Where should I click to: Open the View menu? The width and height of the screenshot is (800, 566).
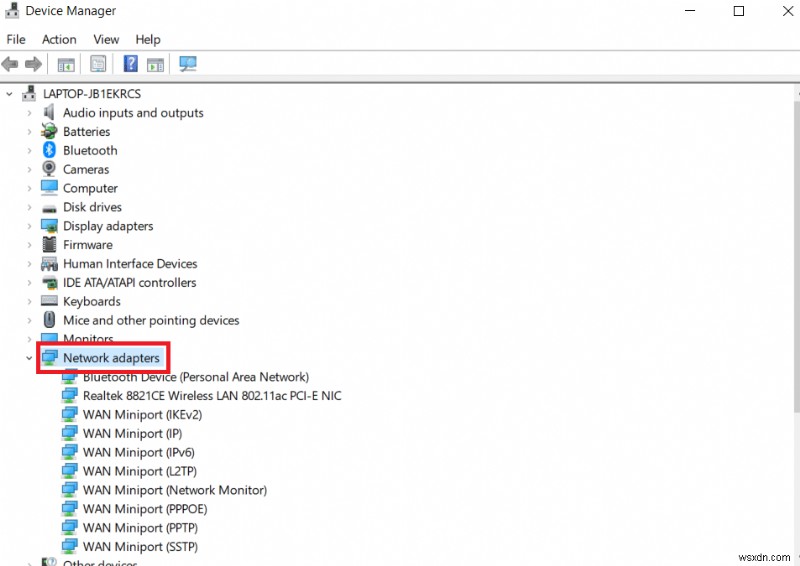106,39
